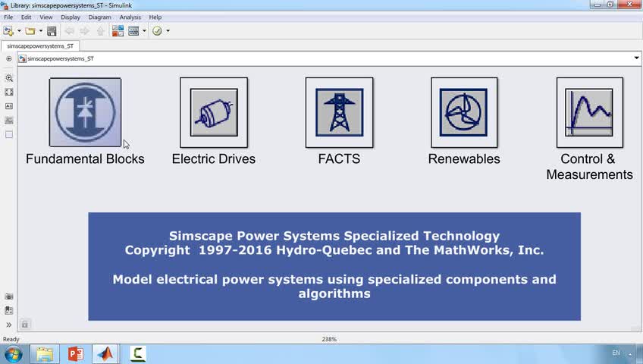Expand the checkmark icon dropdown arrow
643x364 pixels.
pyautogui.click(x=168, y=31)
